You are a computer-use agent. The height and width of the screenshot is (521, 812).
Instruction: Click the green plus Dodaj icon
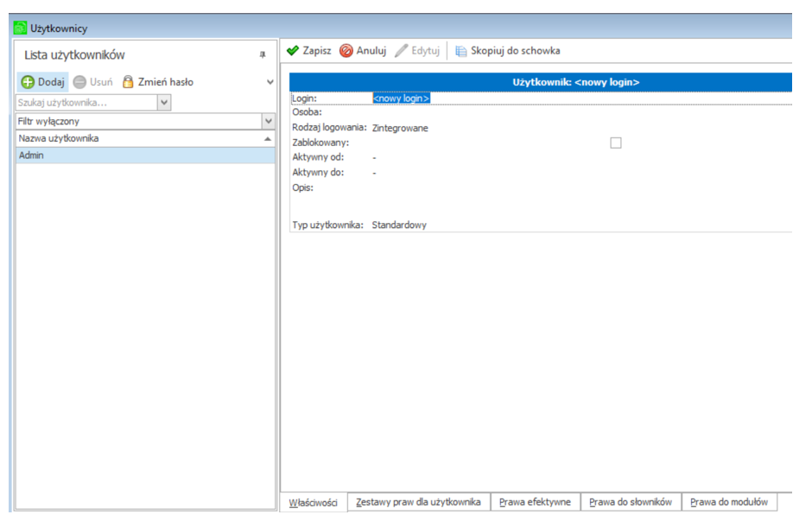[x=28, y=82]
